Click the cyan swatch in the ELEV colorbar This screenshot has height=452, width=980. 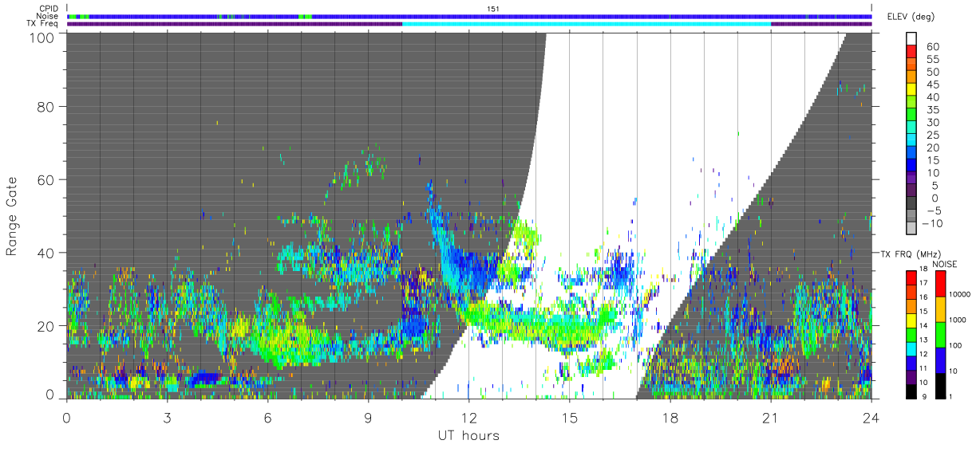point(911,140)
